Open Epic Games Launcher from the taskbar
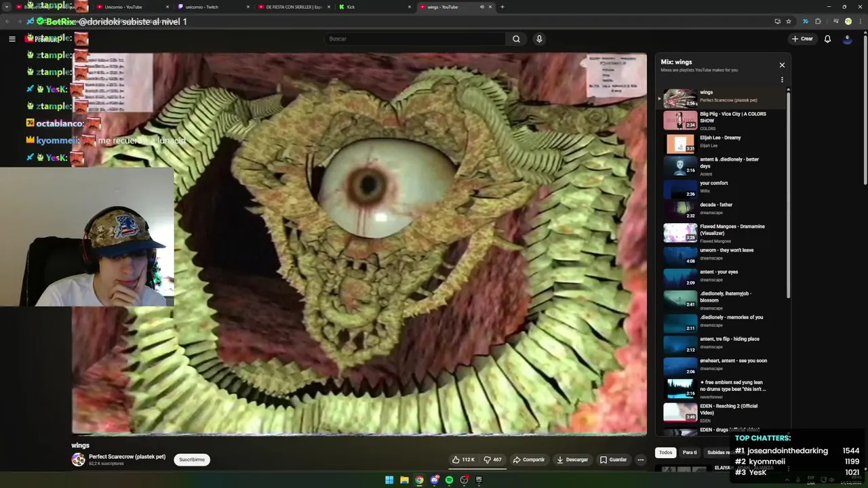The height and width of the screenshot is (488, 868). (x=479, y=480)
